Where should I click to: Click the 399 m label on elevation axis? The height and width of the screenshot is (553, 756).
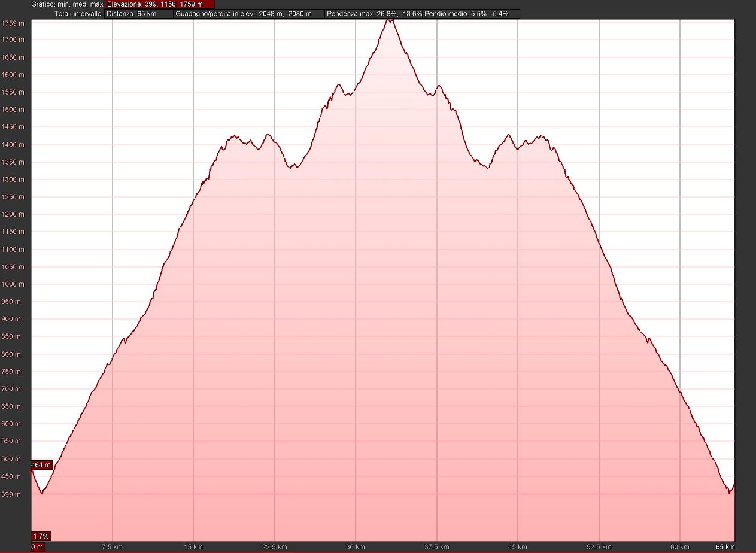[x=13, y=494]
